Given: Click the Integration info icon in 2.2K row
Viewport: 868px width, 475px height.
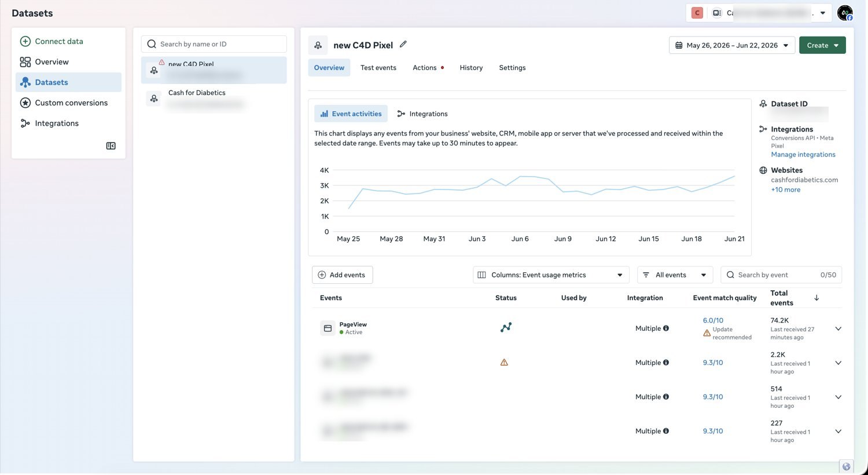Looking at the screenshot, I should 666,363.
